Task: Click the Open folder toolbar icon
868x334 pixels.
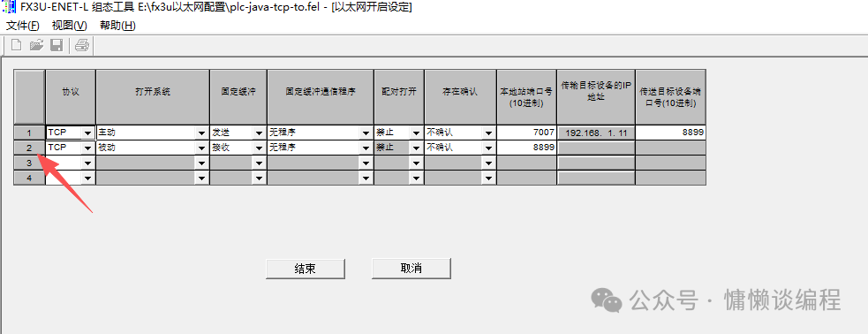Action: point(36,45)
